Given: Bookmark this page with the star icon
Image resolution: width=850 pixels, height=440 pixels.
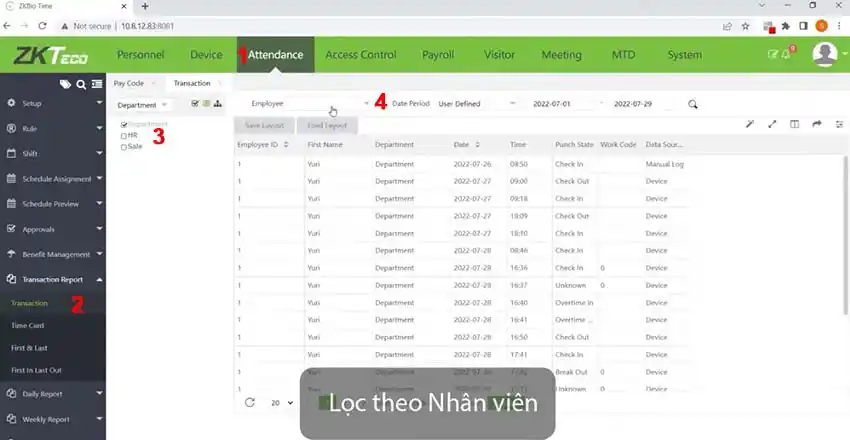Looking at the screenshot, I should (x=745, y=25).
